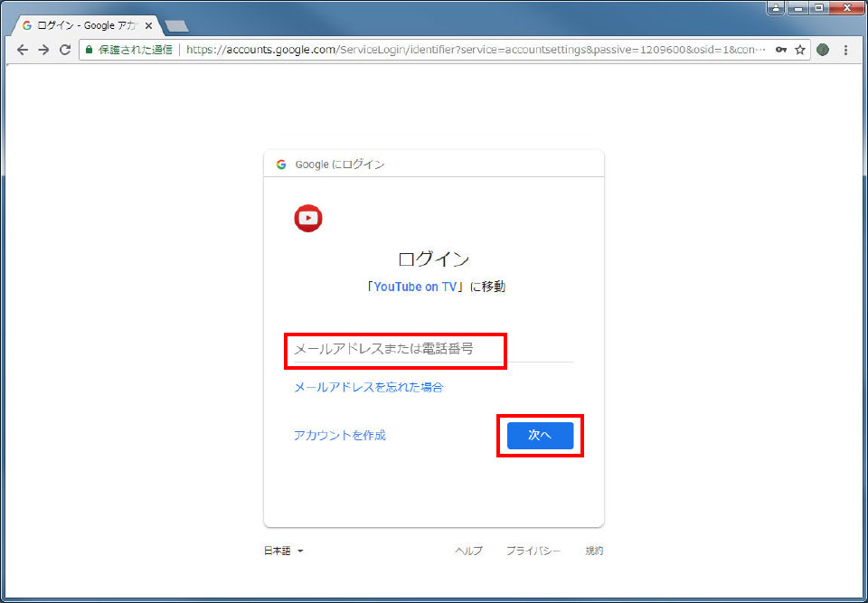Click the green secure lock icon
The width and height of the screenshot is (868, 603).
click(x=89, y=50)
